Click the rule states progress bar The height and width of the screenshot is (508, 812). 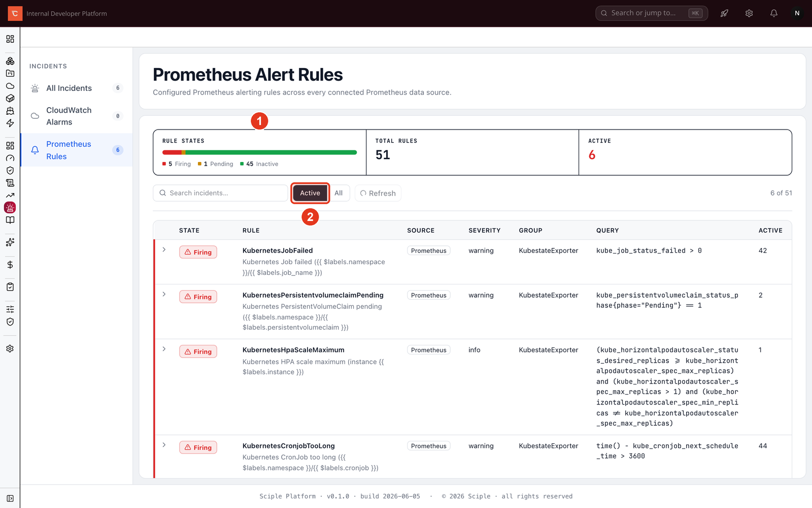[x=259, y=152]
